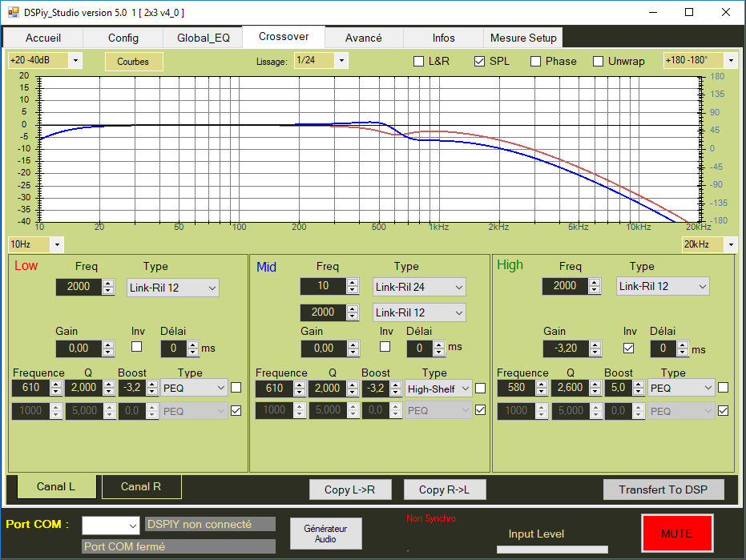The image size is (746, 560).
Task: Lower the High PEQ Boost value spinner
Action: pos(639,392)
